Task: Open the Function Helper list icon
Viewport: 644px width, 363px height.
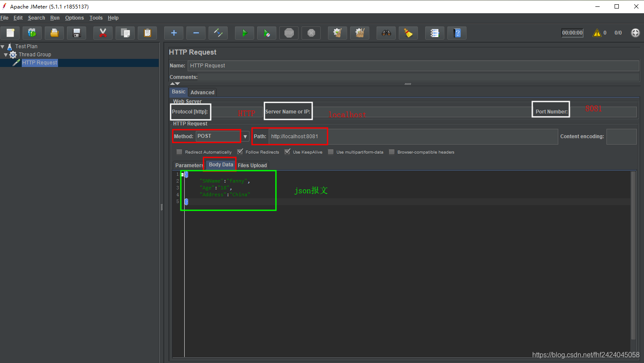Action: tap(435, 33)
